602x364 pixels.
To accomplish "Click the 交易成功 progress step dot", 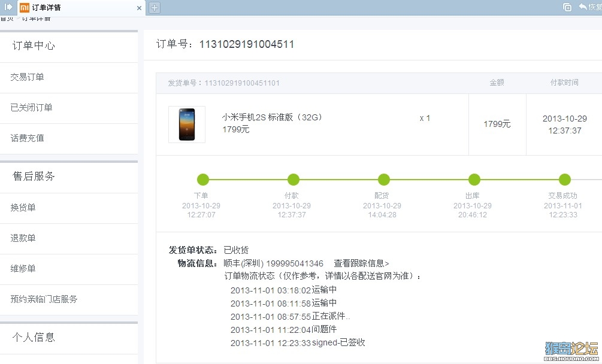I will (565, 179).
